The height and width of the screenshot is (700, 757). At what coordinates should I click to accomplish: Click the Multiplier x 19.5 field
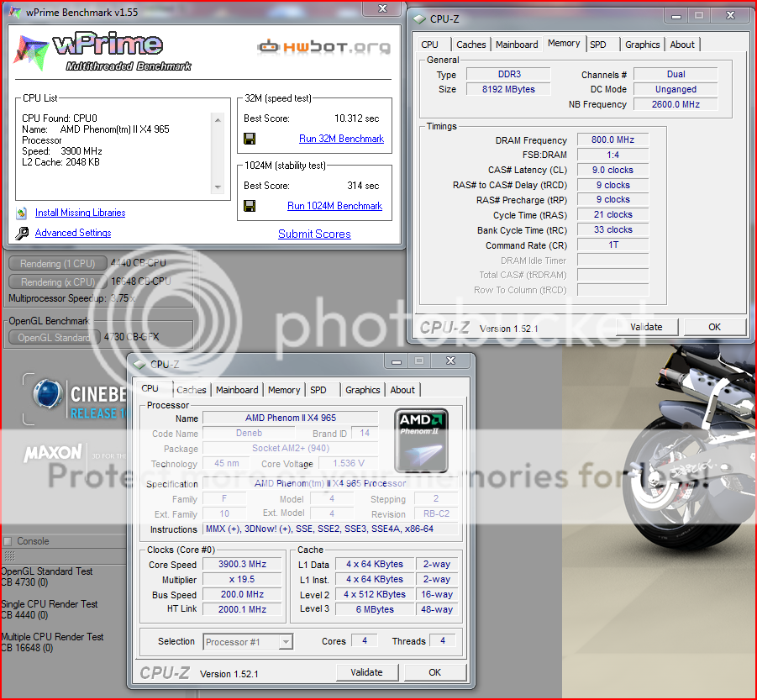pyautogui.click(x=242, y=579)
